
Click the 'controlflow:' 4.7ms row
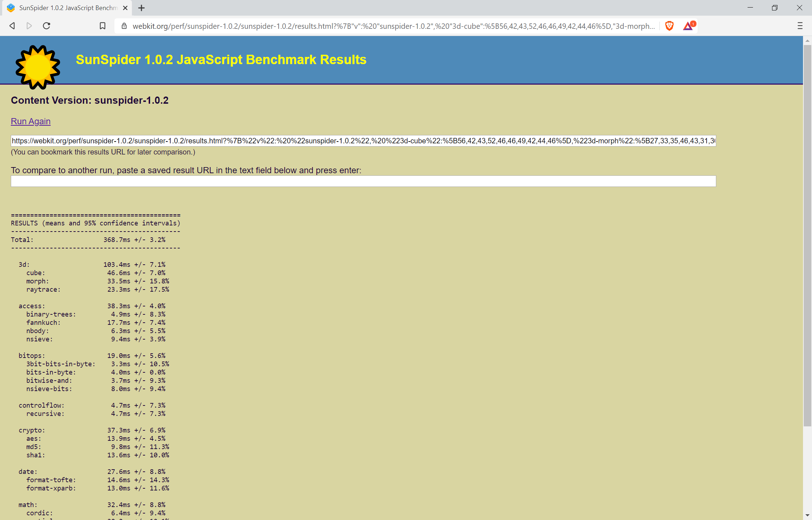coord(92,405)
